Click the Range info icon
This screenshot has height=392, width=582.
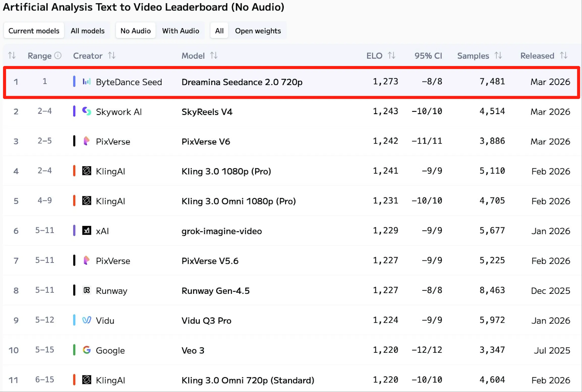point(58,55)
